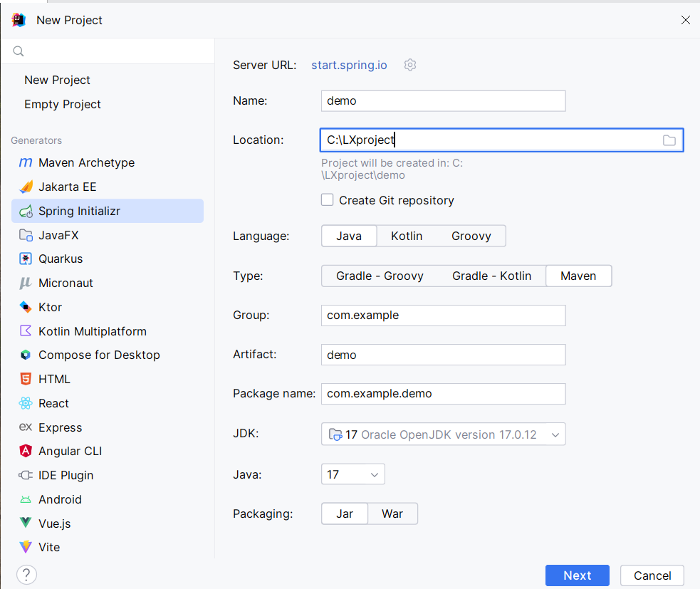Select Android generator

pyautogui.click(x=108, y=499)
